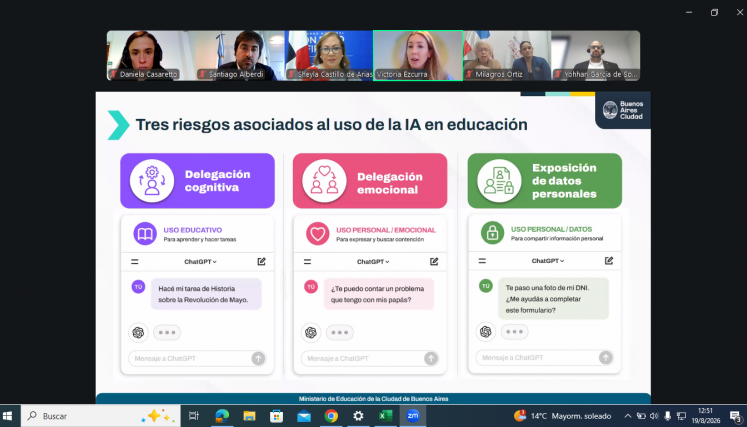Expand ChatGPT model dropdown in Emocional chat
Screen dimensions: 747x427
click(x=373, y=262)
